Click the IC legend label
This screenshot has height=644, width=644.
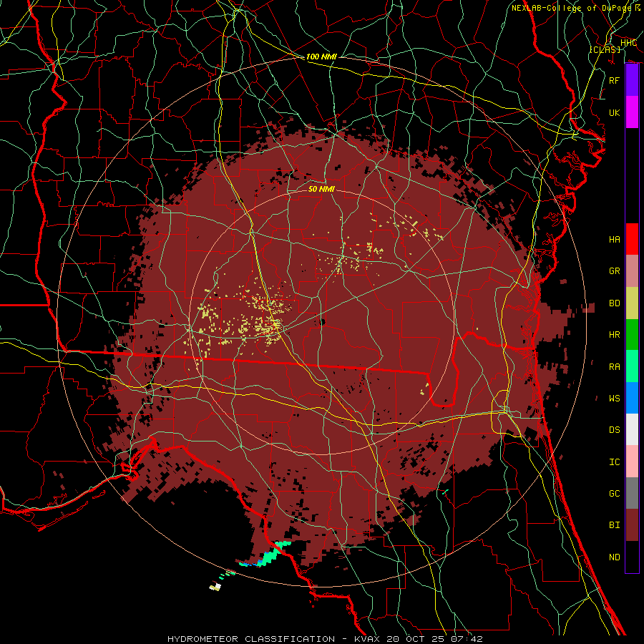click(614, 462)
